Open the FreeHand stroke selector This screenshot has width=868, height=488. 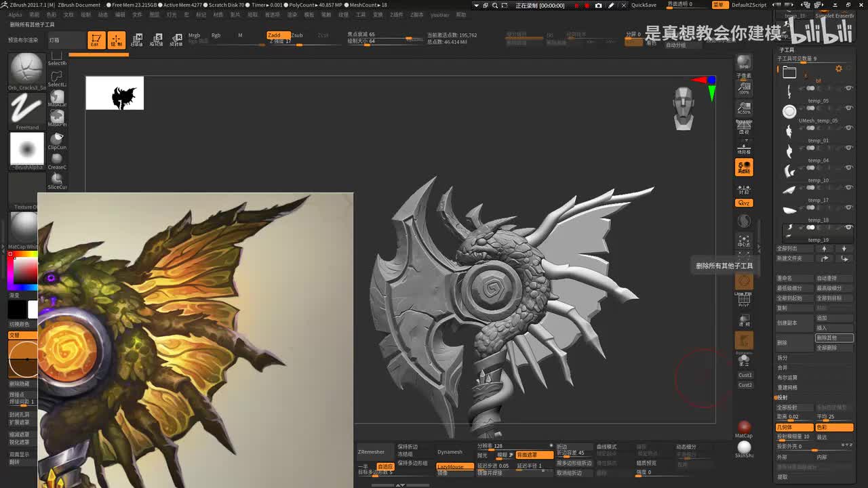27,110
